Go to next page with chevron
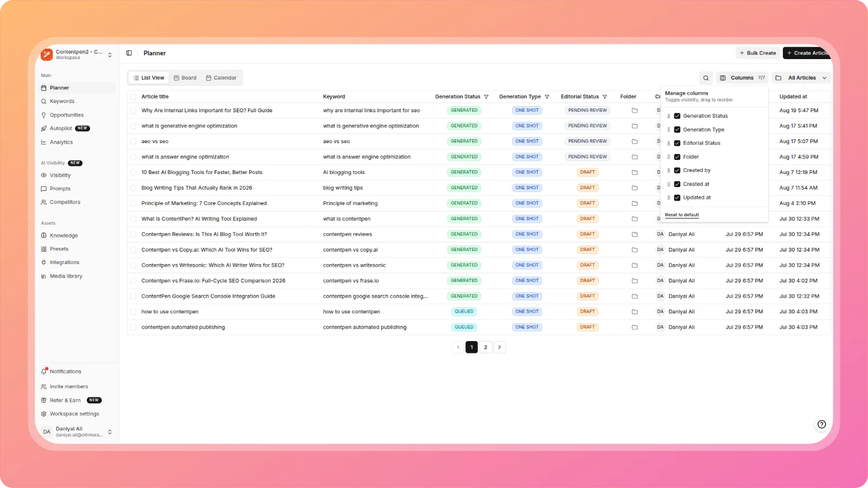Image resolution: width=868 pixels, height=488 pixels. (x=500, y=348)
